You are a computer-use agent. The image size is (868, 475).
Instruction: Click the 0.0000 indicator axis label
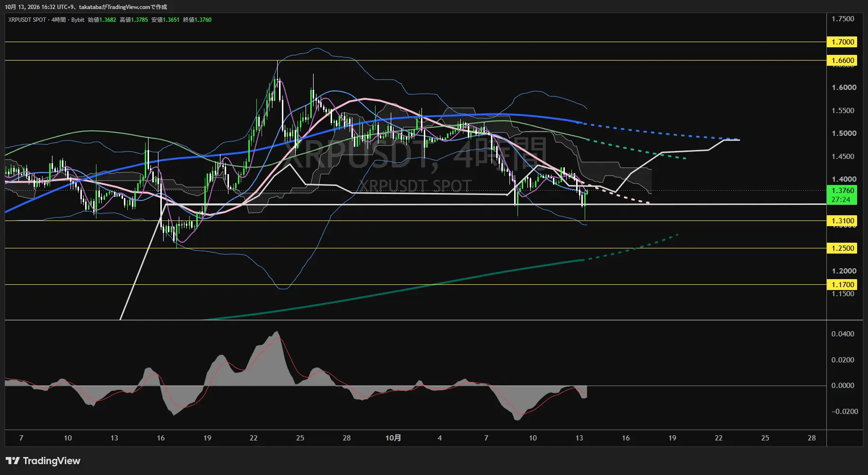843,386
